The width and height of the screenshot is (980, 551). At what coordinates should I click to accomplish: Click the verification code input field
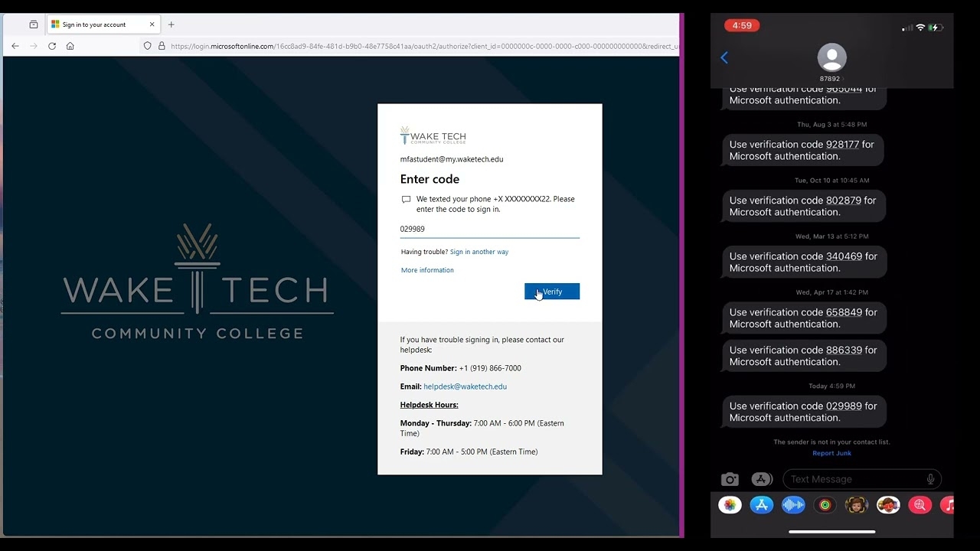[489, 229]
